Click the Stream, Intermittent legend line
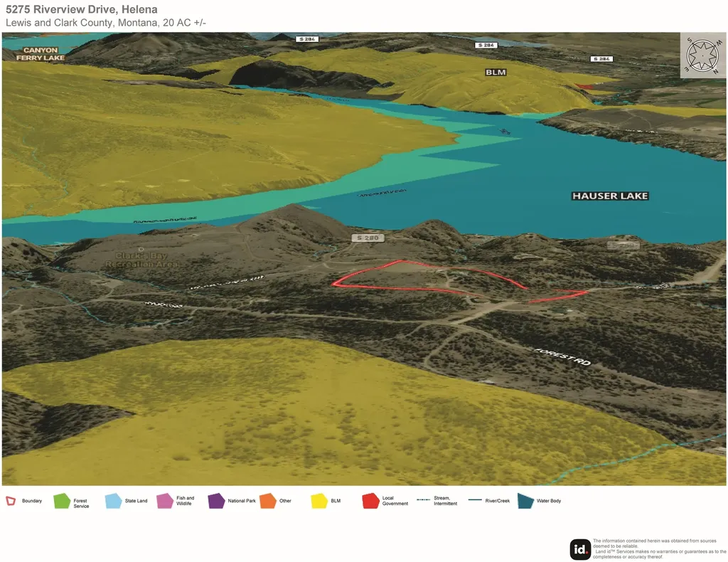This screenshot has width=728, height=562. [424, 500]
